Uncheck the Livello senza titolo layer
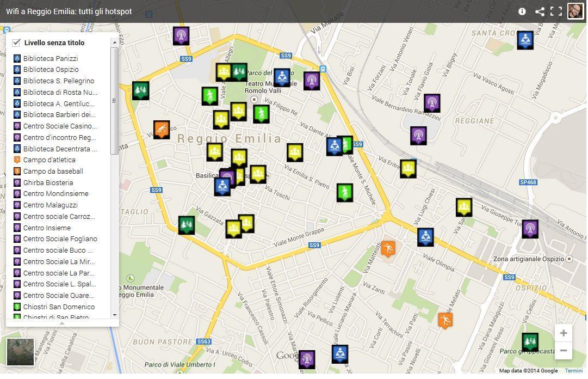588x379 pixels. coord(16,42)
